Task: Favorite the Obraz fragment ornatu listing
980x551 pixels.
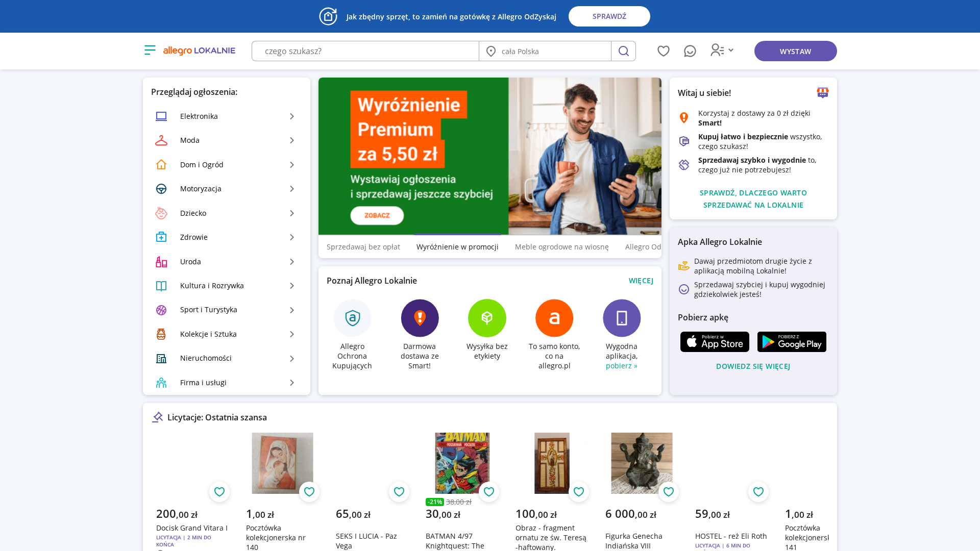Action: 579,492
